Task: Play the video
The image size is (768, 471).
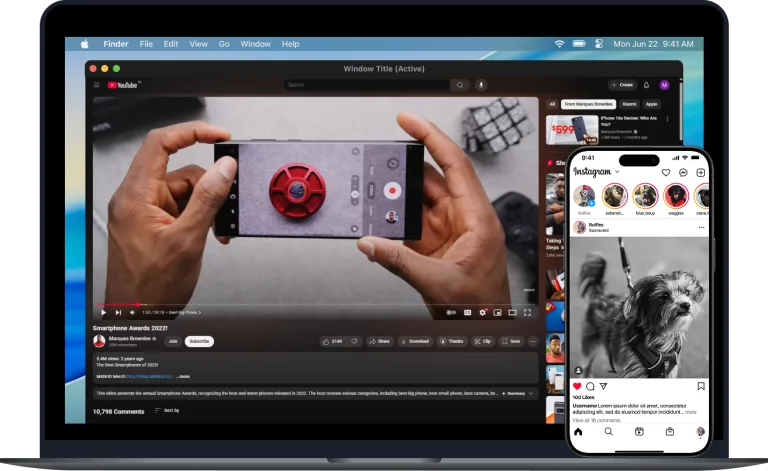Action: (103, 312)
